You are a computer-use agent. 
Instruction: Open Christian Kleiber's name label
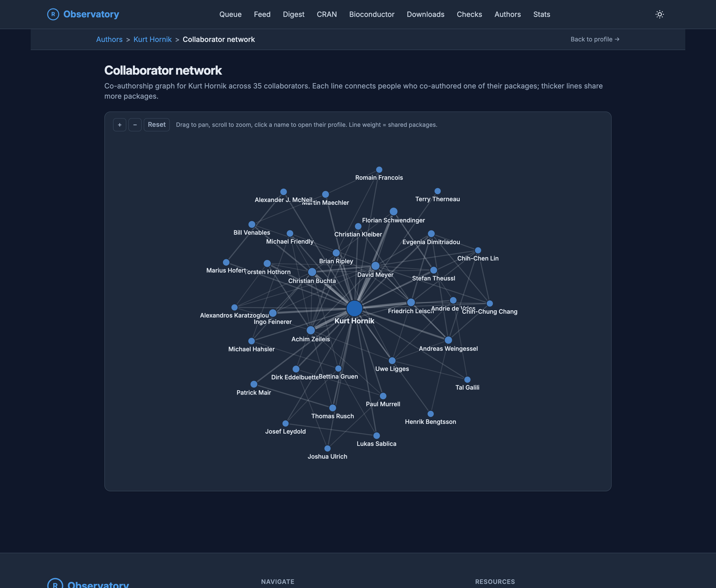pos(358,234)
